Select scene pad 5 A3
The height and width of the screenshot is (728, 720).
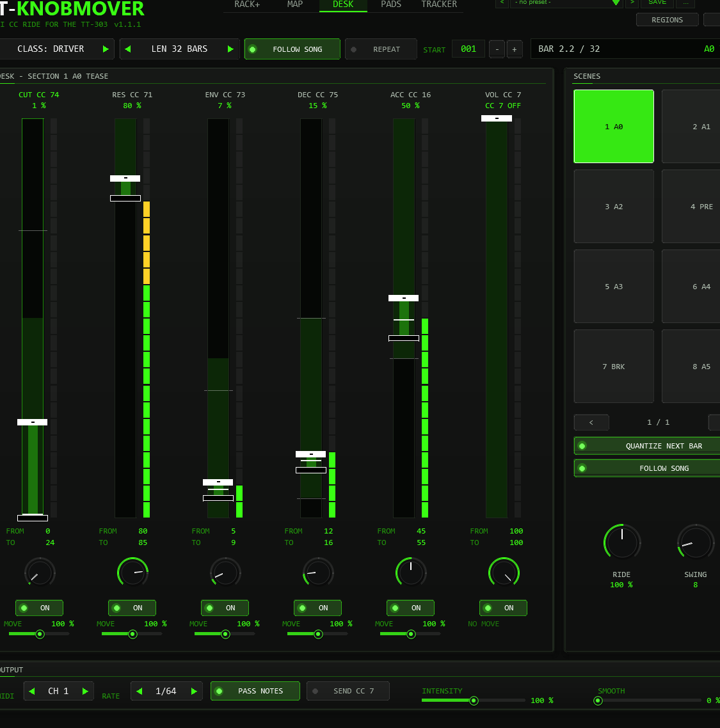(x=614, y=287)
